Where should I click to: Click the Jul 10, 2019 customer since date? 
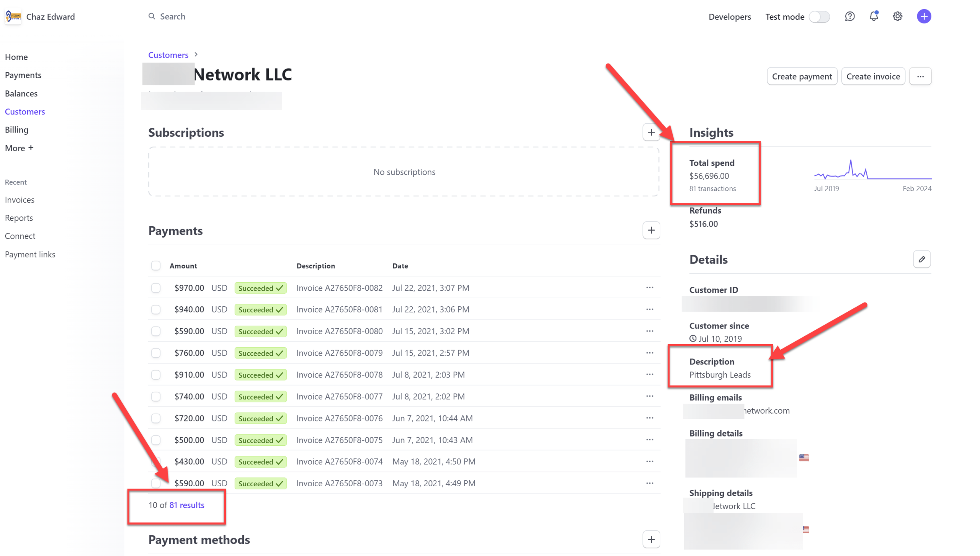[x=720, y=339]
